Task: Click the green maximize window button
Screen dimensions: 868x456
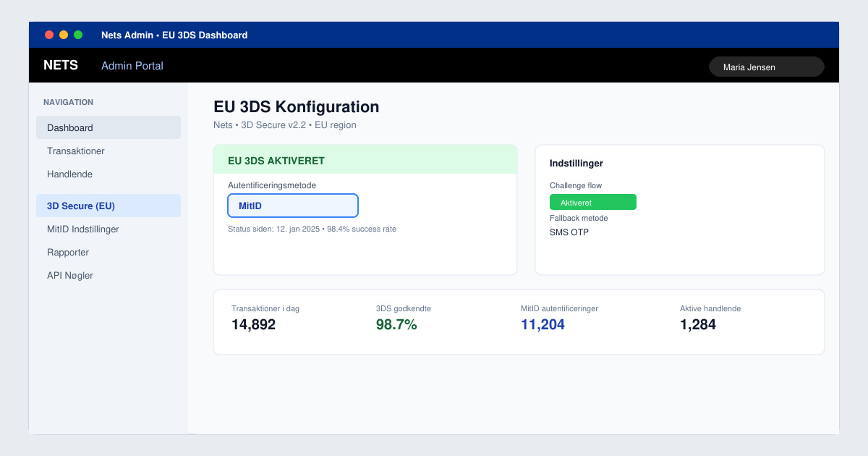Action: tap(78, 35)
